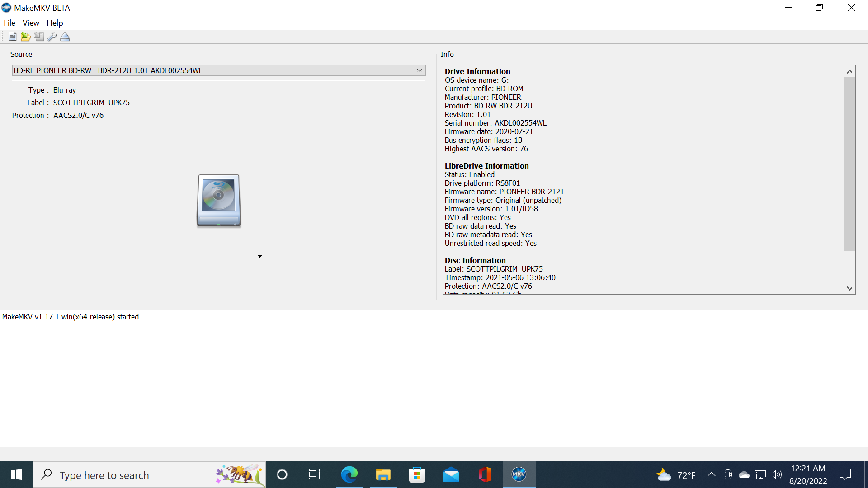Click the Info panel scrollbar thumb
Viewport: 868px width, 488px height.
[849, 164]
